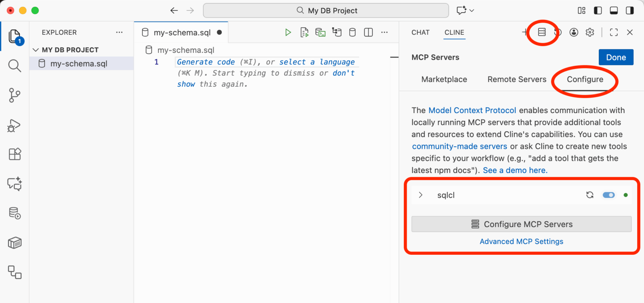Switch to the CHAT tab
Image resolution: width=644 pixels, height=303 pixels.
tap(420, 32)
